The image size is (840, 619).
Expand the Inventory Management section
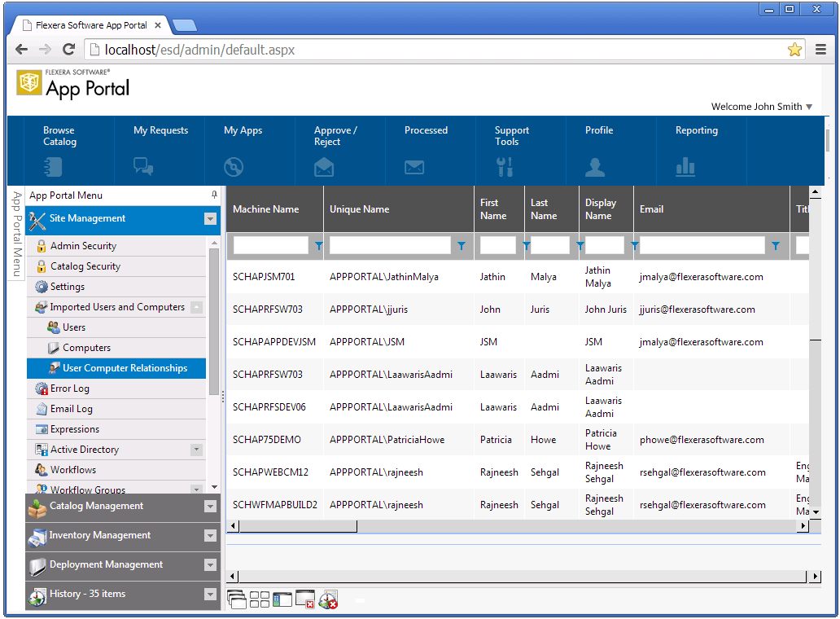(x=210, y=536)
